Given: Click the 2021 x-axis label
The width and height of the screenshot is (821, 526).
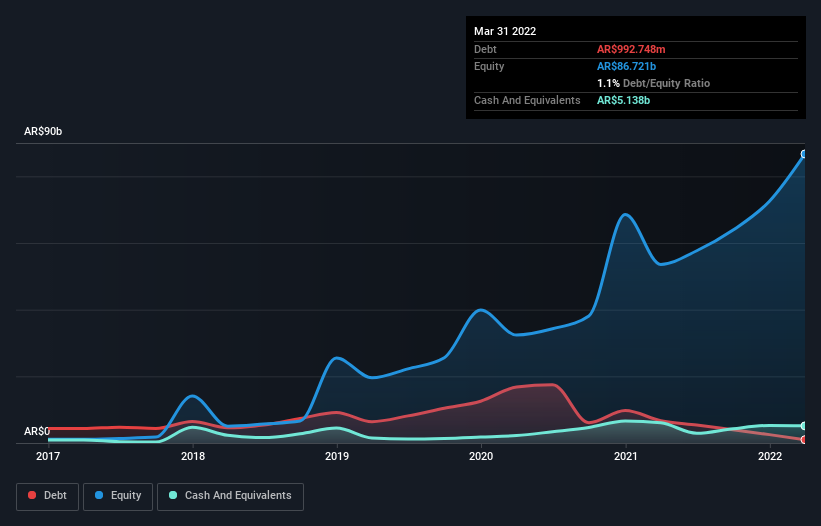Looking at the screenshot, I should tap(626, 456).
